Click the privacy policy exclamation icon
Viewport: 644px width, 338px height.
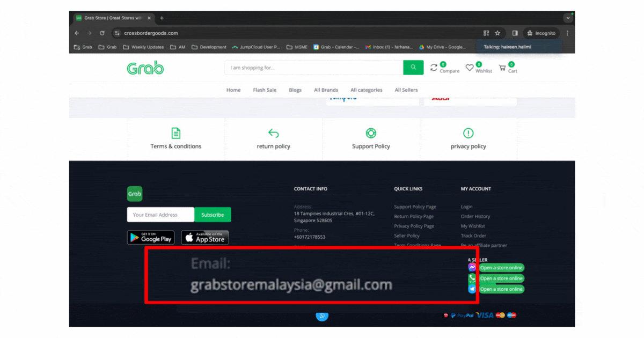tap(468, 132)
